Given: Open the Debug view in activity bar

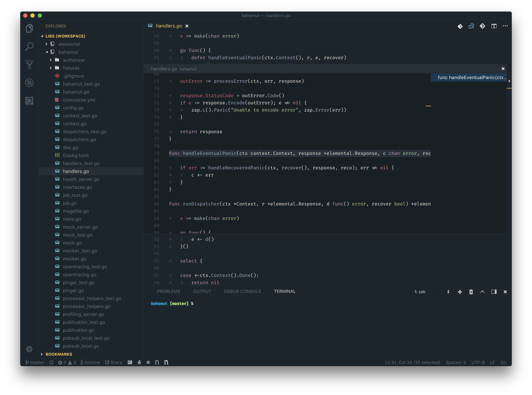Looking at the screenshot, I should (x=29, y=83).
